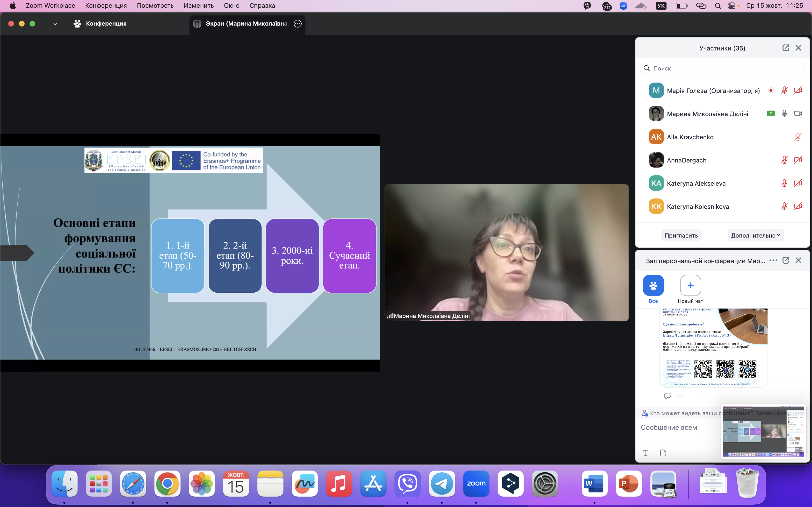Open the registration forms.gle link
Viewport: 812px width, 507px height.
click(696, 335)
